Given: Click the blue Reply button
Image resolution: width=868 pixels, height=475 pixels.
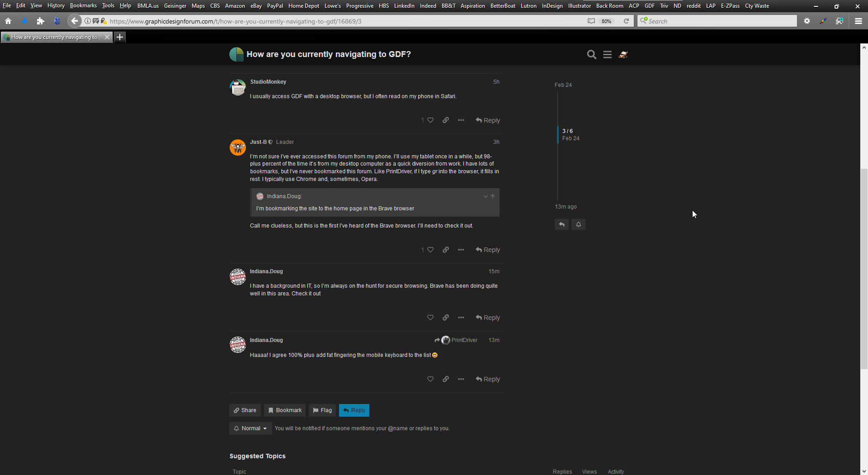Looking at the screenshot, I should [354, 410].
